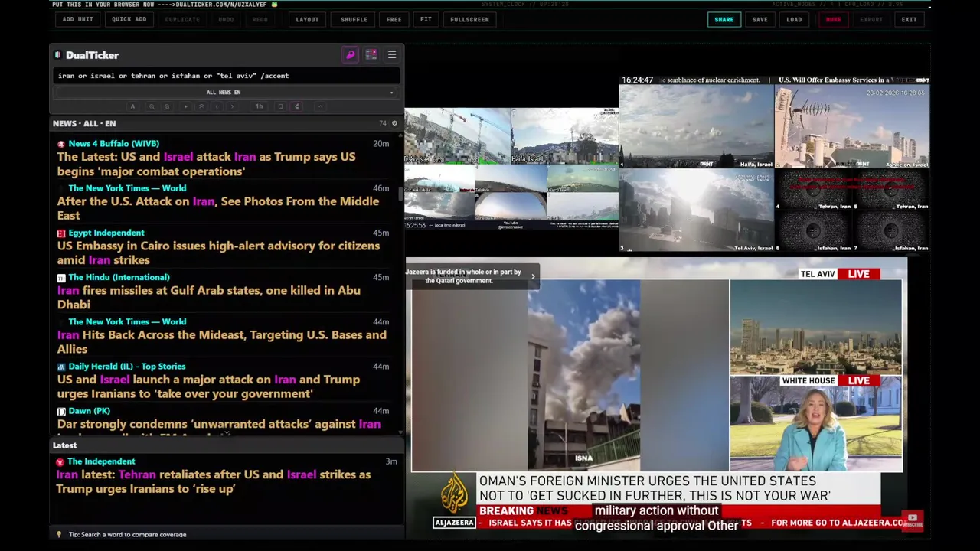Click the EXIT button
Screen dimensions: 980x551
(x=909, y=19)
